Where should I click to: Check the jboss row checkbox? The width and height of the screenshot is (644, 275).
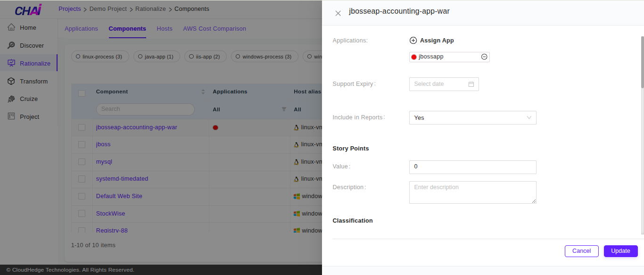tap(82, 144)
